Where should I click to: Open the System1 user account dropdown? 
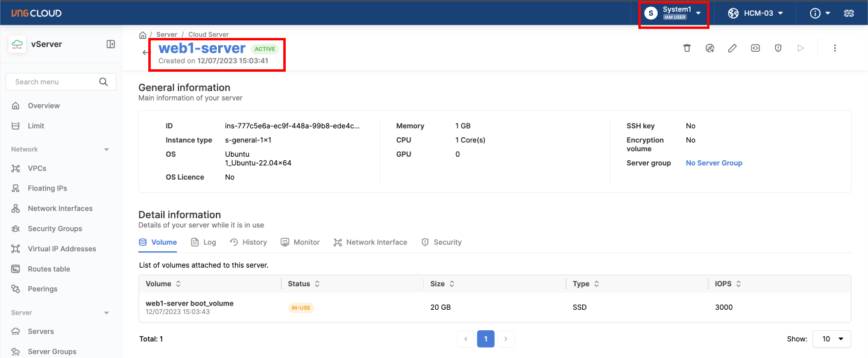tap(673, 13)
